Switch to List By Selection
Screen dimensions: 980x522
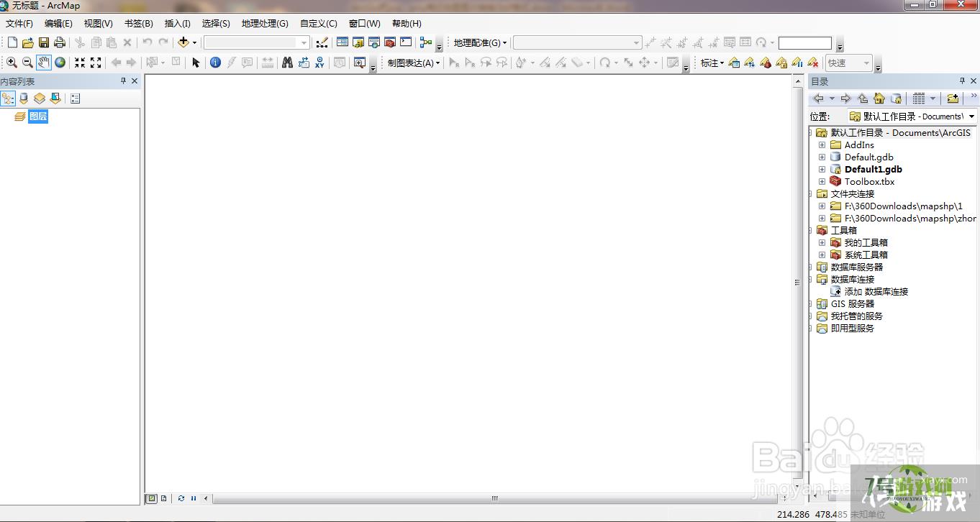pos(55,99)
